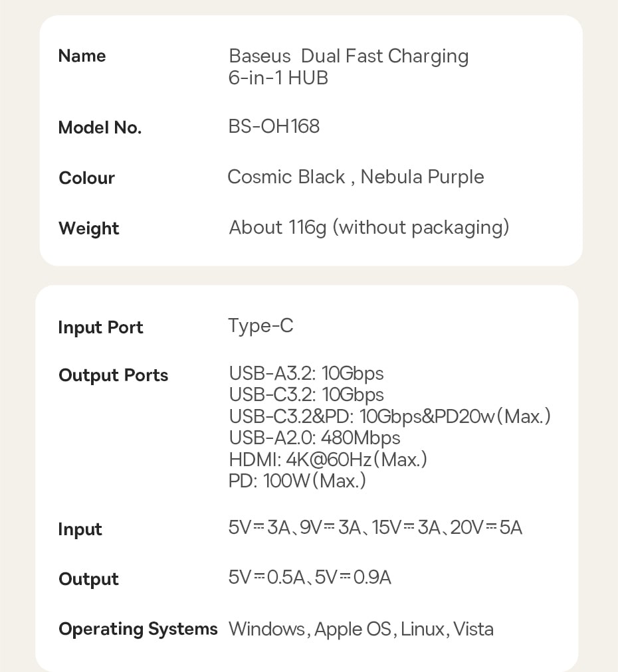The image size is (618, 672).
Task: Click the 5V 3A, 9V 3A input values
Action: coord(375,528)
